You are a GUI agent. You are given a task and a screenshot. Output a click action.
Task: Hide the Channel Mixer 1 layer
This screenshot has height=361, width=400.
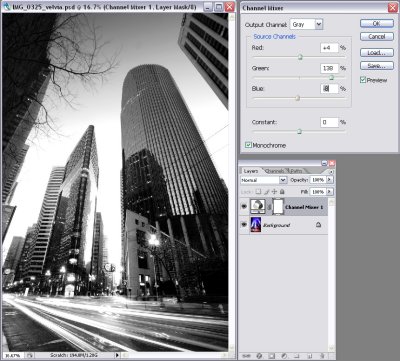click(x=244, y=207)
